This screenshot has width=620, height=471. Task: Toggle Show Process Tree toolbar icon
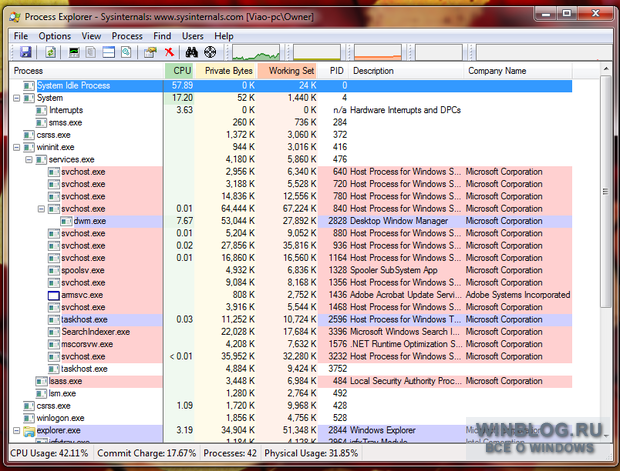tap(91, 52)
